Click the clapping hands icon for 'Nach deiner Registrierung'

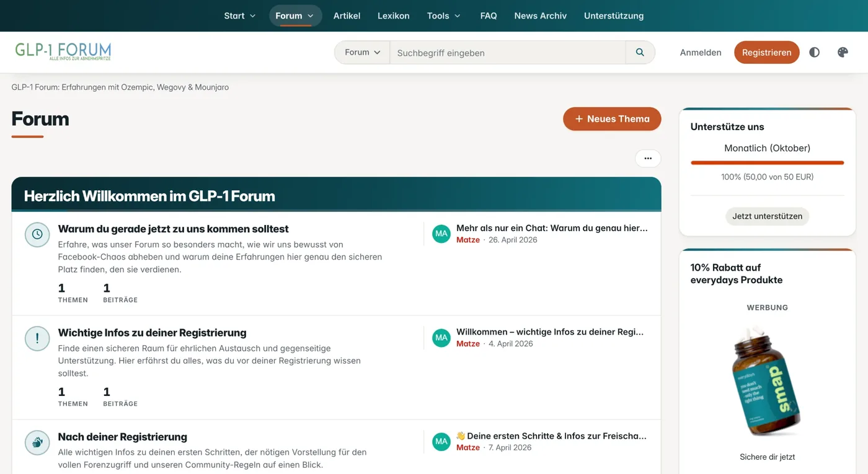click(x=37, y=442)
